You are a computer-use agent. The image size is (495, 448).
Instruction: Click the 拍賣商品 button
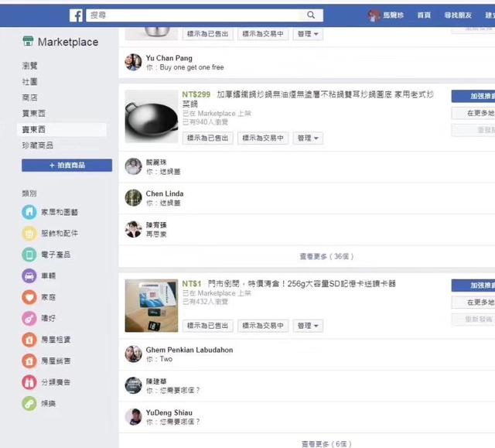(x=67, y=166)
